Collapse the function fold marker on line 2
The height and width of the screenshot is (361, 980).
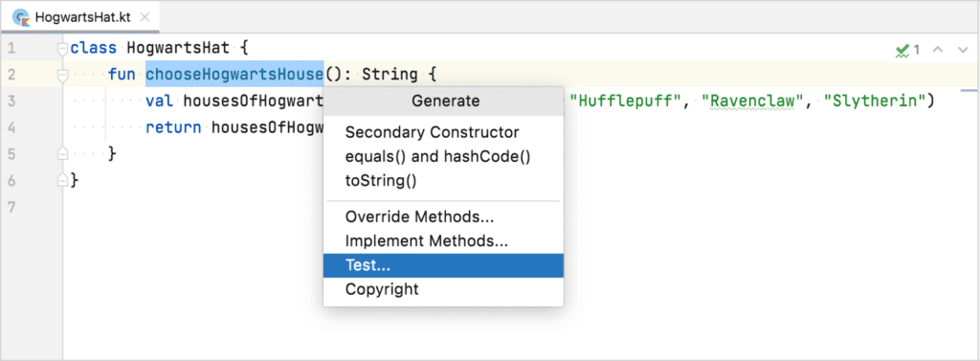pos(62,76)
